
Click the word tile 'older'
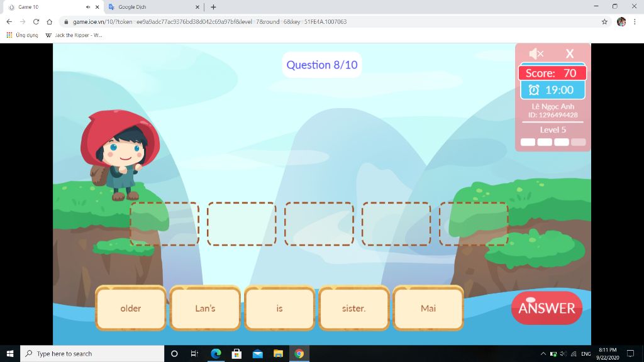(131, 308)
